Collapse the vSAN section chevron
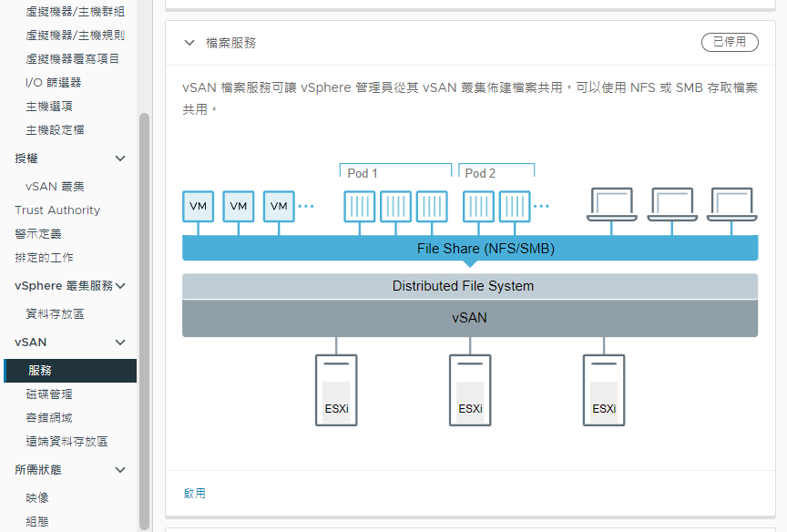787x532 pixels. coord(120,343)
